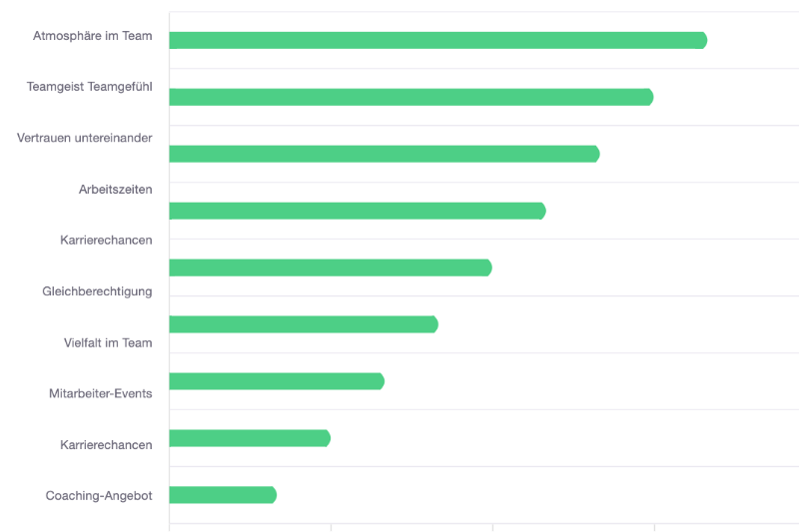799x532 pixels.
Task: Select the Gleichberechtigung label
Action: point(97,291)
